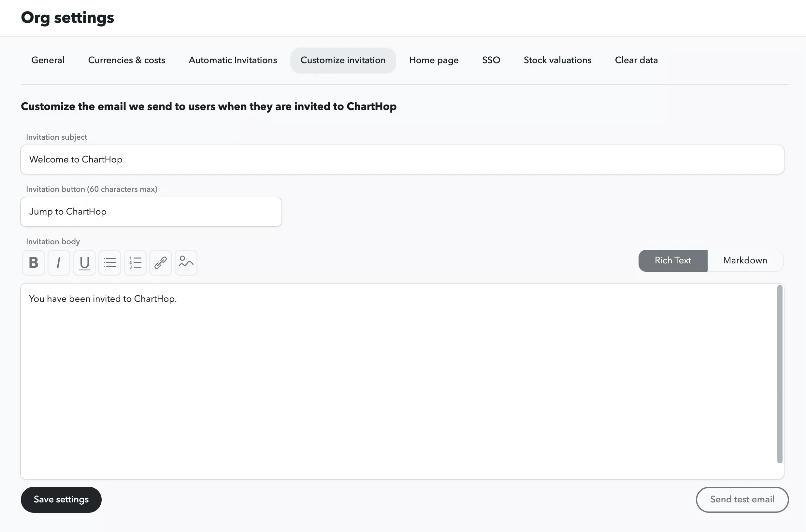Switch editor to Rich Text mode

click(x=673, y=260)
